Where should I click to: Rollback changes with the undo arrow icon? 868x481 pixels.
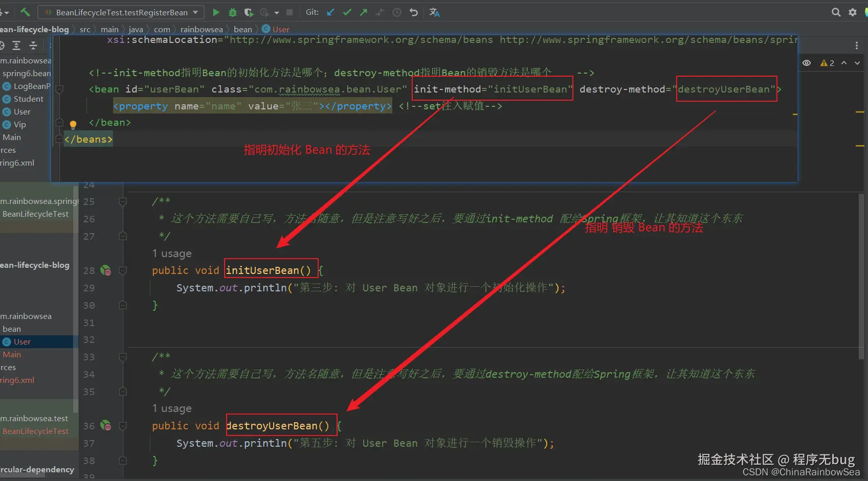pos(413,12)
